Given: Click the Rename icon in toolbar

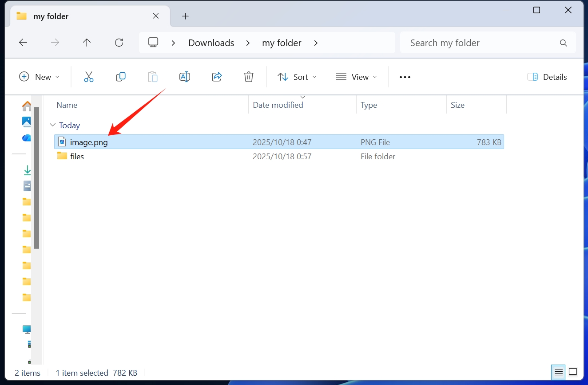Looking at the screenshot, I should (185, 77).
